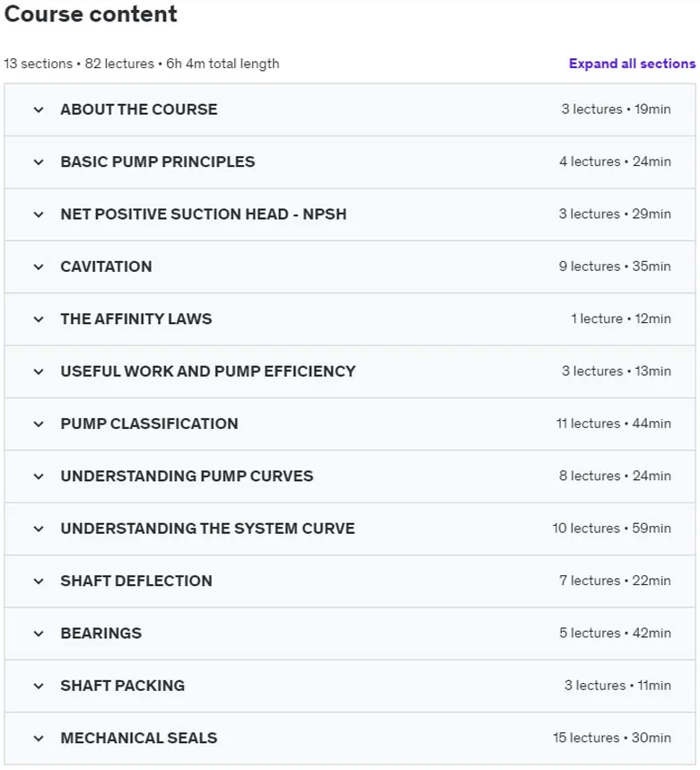
Task: Click Expand all sections link
Action: pyautogui.click(x=632, y=64)
